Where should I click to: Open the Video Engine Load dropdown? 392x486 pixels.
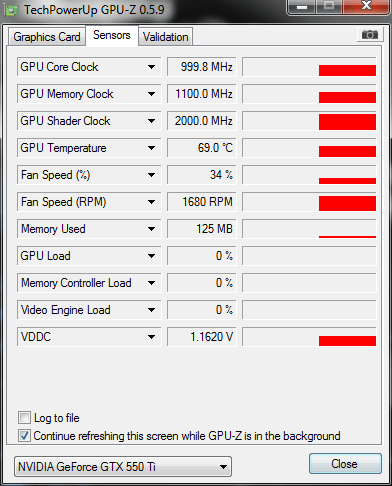[151, 310]
